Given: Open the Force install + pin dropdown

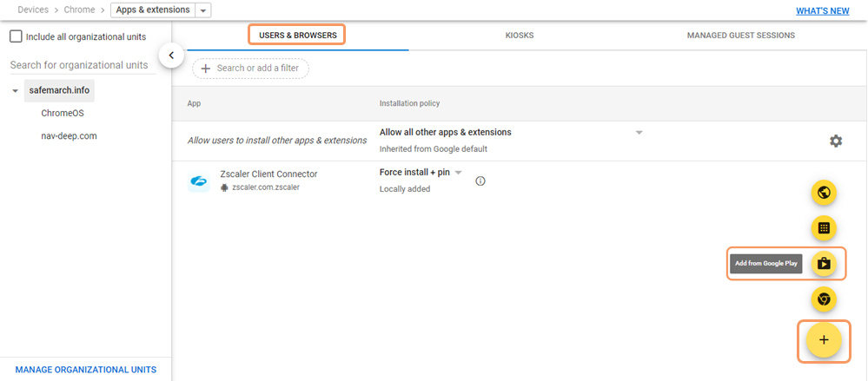Looking at the screenshot, I should pyautogui.click(x=459, y=172).
